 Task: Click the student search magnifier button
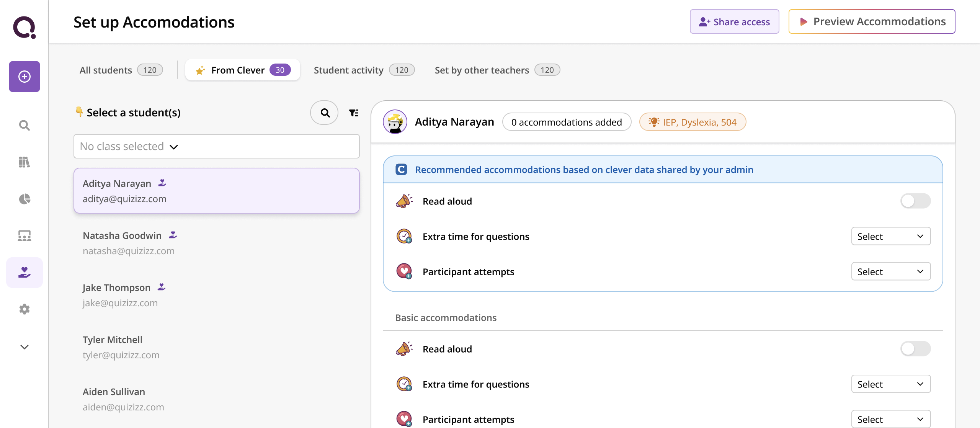[x=325, y=113]
